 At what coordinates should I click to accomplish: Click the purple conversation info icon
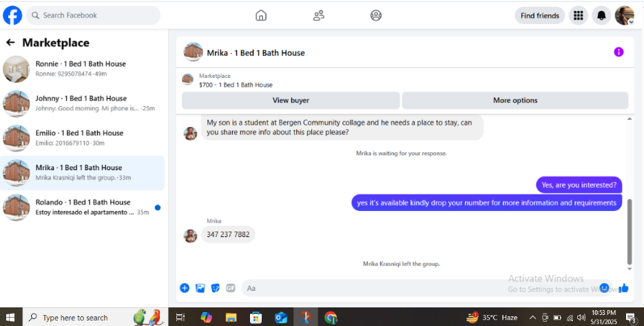(x=619, y=52)
